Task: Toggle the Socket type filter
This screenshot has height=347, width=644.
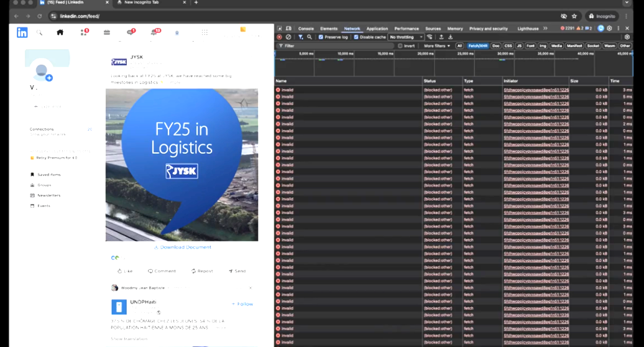Action: tap(593, 46)
